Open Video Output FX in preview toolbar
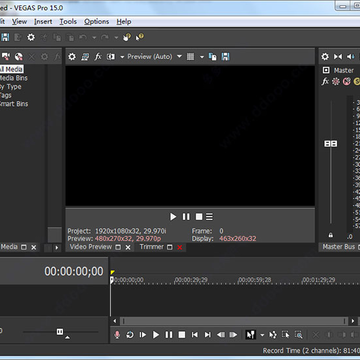 98,57
